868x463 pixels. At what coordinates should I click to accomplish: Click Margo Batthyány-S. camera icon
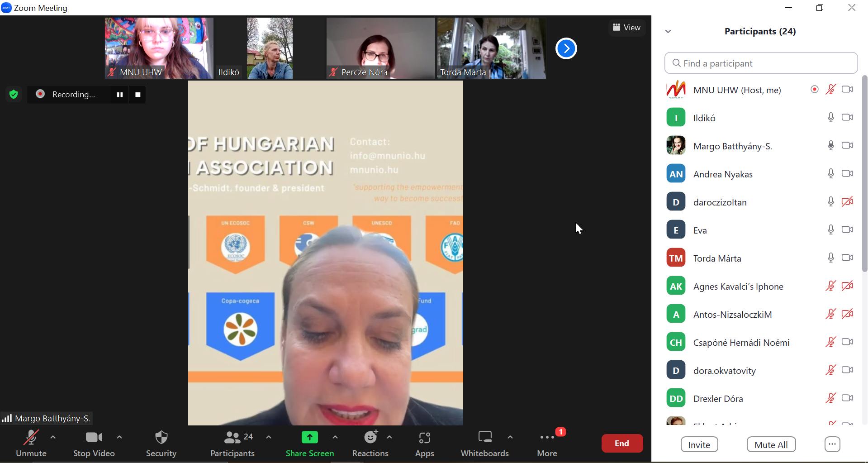847,146
